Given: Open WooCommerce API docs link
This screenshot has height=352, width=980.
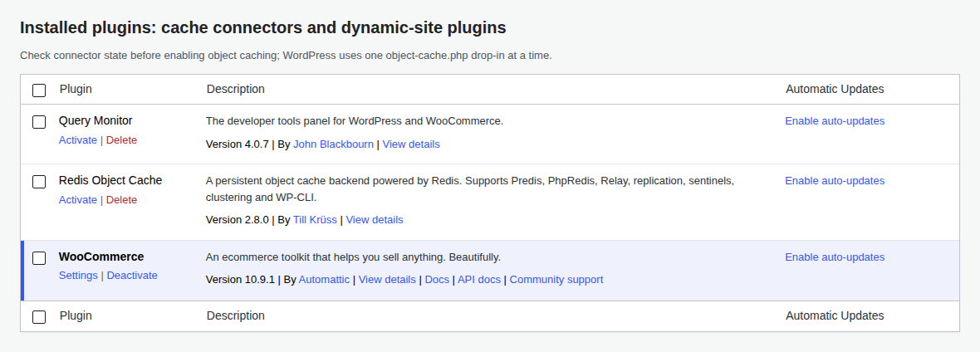Looking at the screenshot, I should [478, 280].
